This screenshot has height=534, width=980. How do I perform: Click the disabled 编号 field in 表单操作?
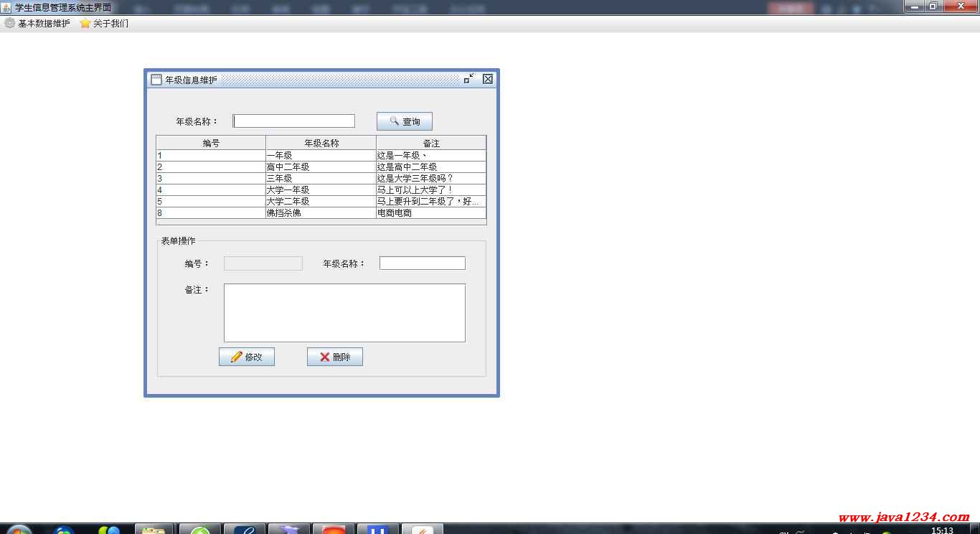point(263,263)
